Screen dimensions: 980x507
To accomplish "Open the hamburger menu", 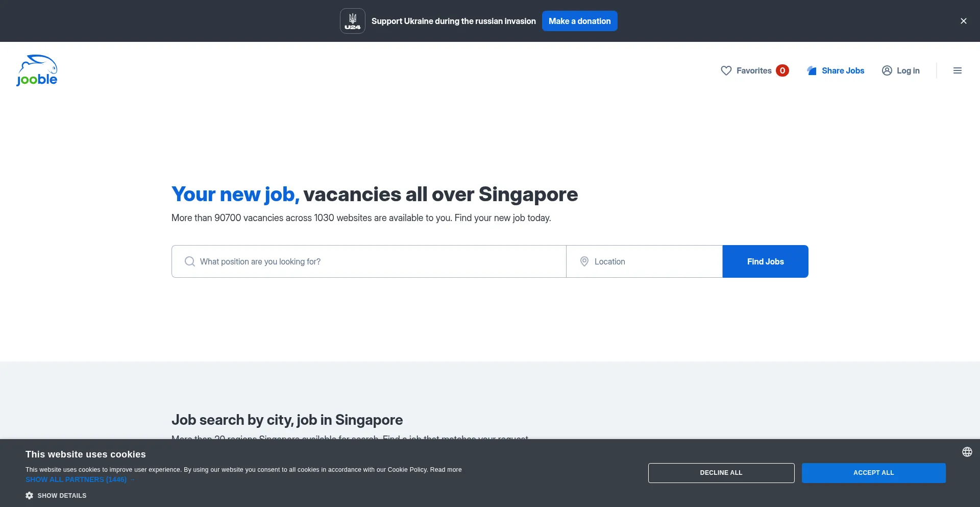I will pos(957,70).
